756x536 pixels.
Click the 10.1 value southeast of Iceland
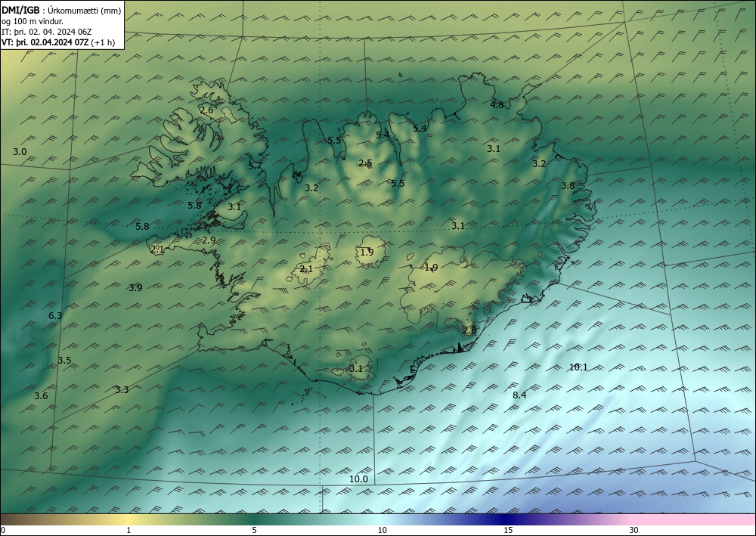click(x=578, y=367)
